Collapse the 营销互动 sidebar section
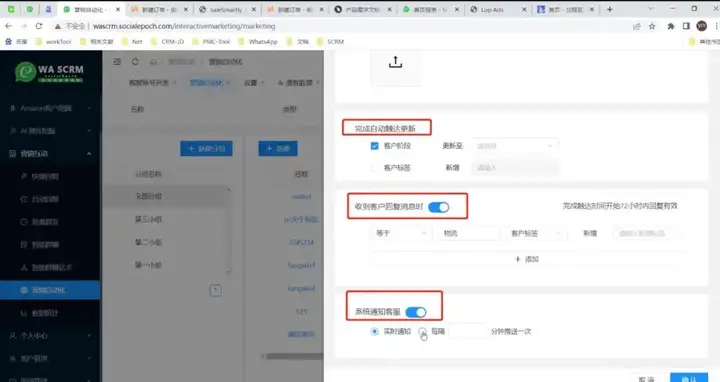The height and width of the screenshot is (382, 720). point(50,153)
